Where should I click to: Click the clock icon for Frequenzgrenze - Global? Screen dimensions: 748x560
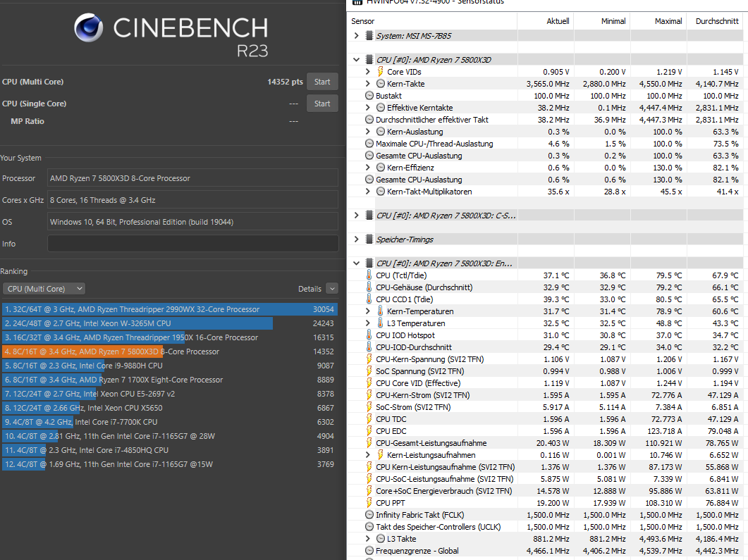(369, 550)
